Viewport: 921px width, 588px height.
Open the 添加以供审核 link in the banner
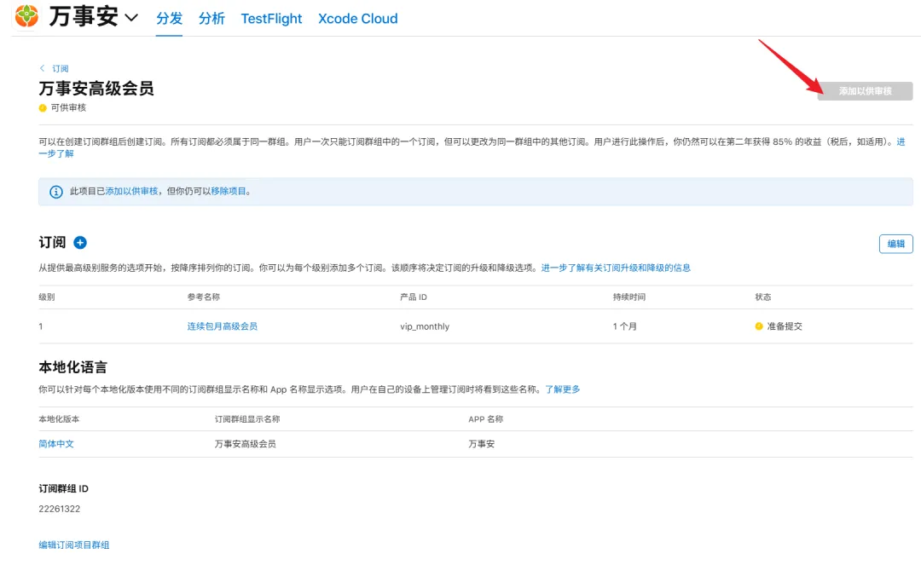tap(131, 191)
